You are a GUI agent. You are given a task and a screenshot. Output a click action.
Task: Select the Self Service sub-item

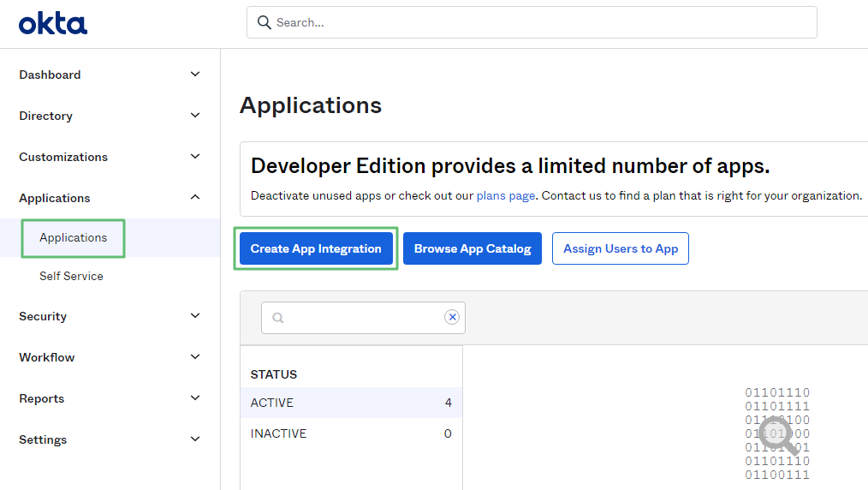pos(71,276)
